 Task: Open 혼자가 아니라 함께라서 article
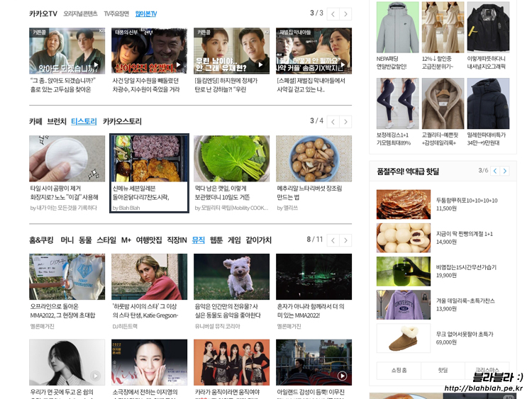pyautogui.click(x=311, y=311)
